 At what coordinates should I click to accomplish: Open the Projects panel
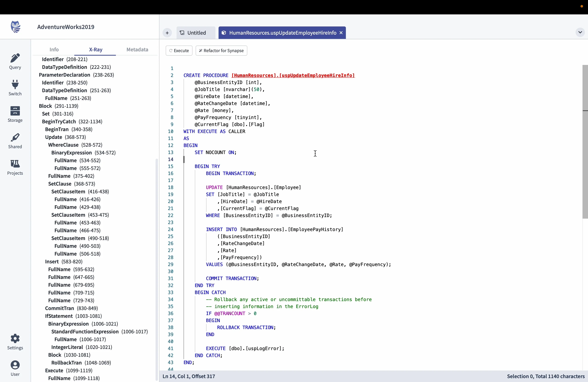coord(15,167)
